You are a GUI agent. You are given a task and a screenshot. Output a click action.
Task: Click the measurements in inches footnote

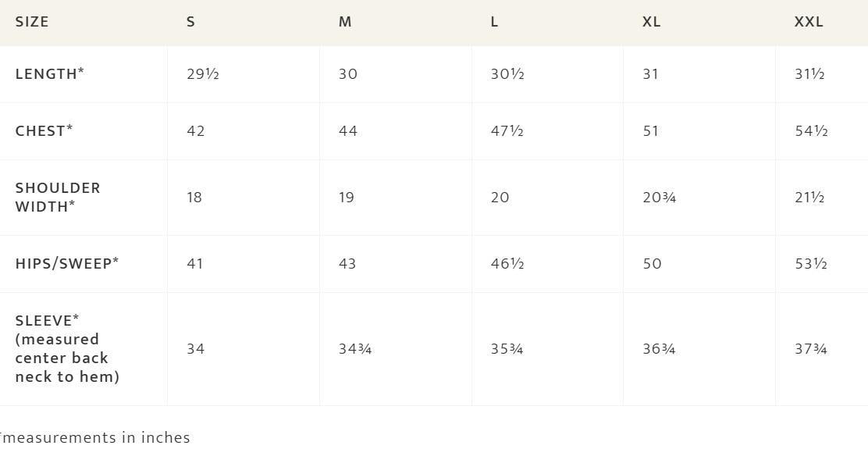coord(94,437)
